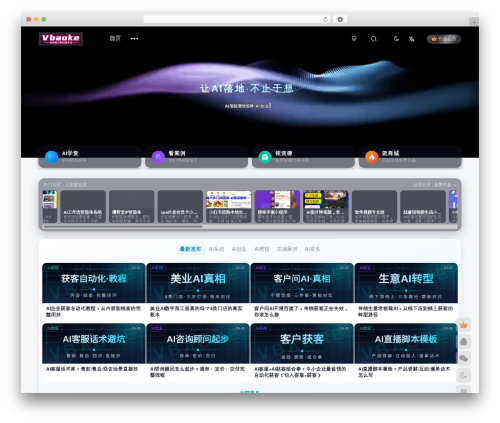This screenshot has width=500, height=423.
Task: Toggle night mode from floating sidebar moon
Action: point(463,376)
